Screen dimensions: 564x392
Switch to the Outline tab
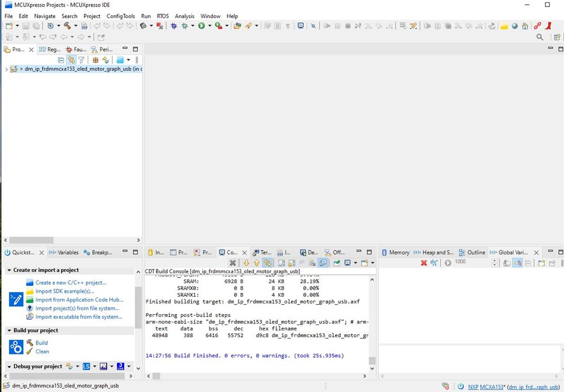pos(472,253)
